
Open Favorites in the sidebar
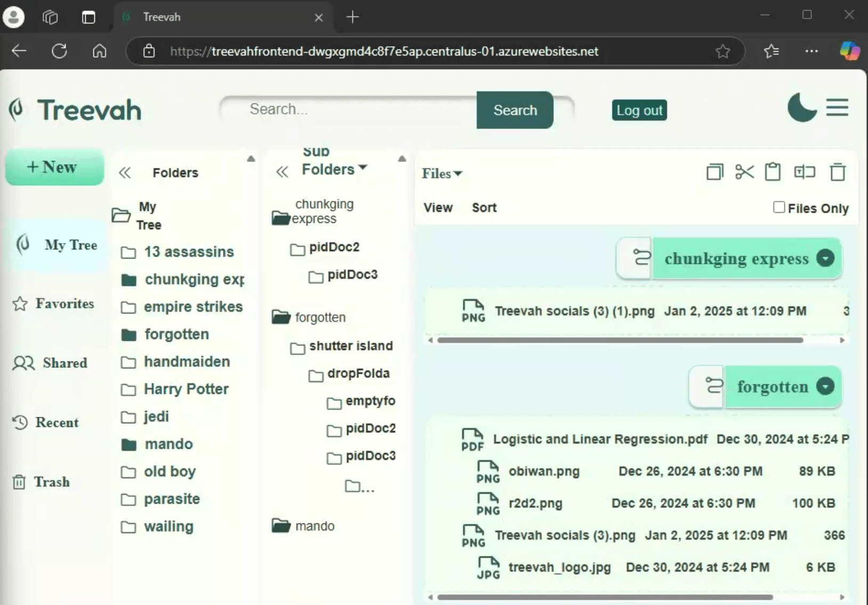[x=53, y=304]
